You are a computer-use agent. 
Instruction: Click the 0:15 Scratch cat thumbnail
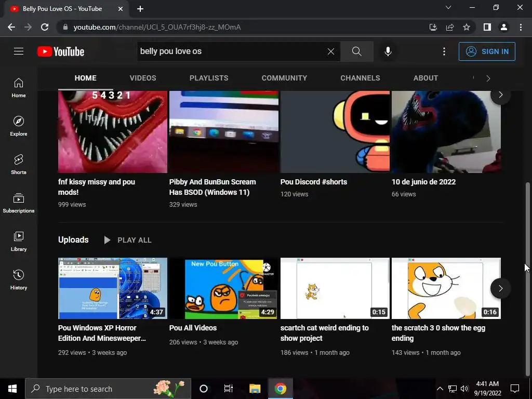point(335,288)
